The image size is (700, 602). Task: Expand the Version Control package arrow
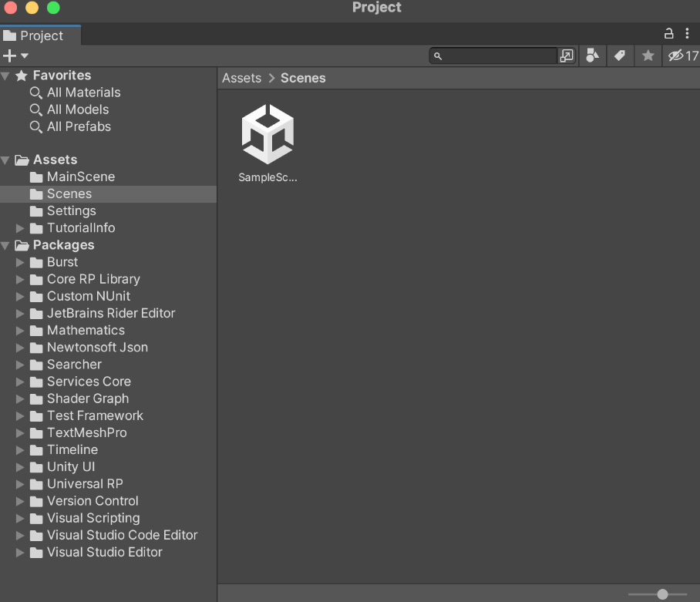[x=19, y=502]
